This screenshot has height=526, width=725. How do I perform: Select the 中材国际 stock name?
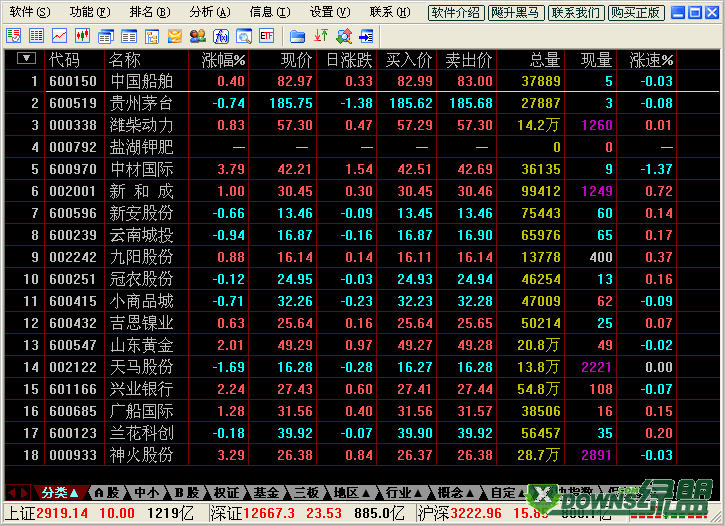(x=141, y=169)
